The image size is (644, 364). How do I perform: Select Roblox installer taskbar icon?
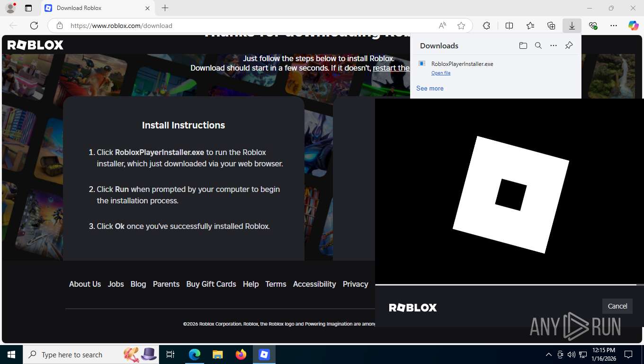point(264,355)
